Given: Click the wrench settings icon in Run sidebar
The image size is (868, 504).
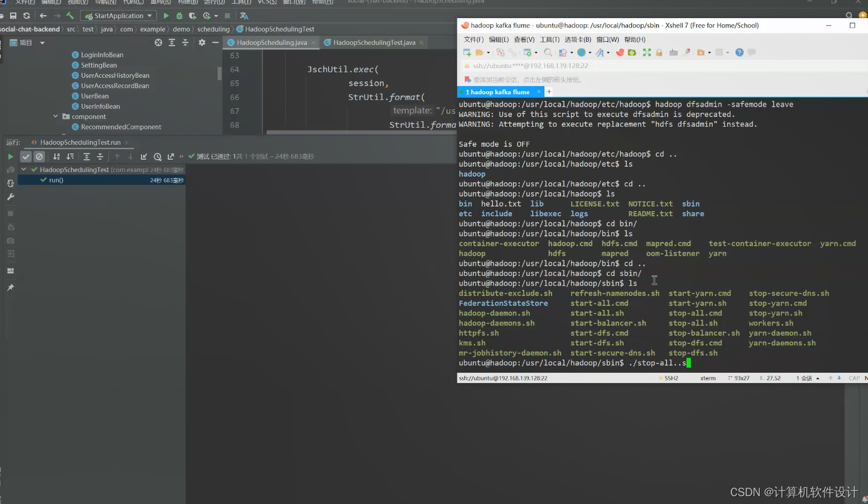Looking at the screenshot, I should coord(10,197).
